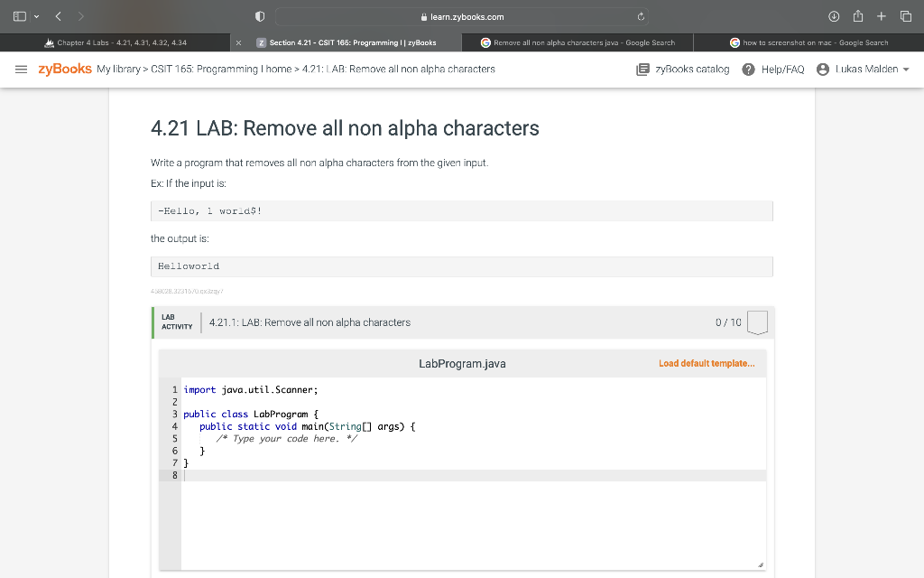Viewport: 924px width, 578px height.
Task: Show Safari tab overview
Action: [905, 15]
